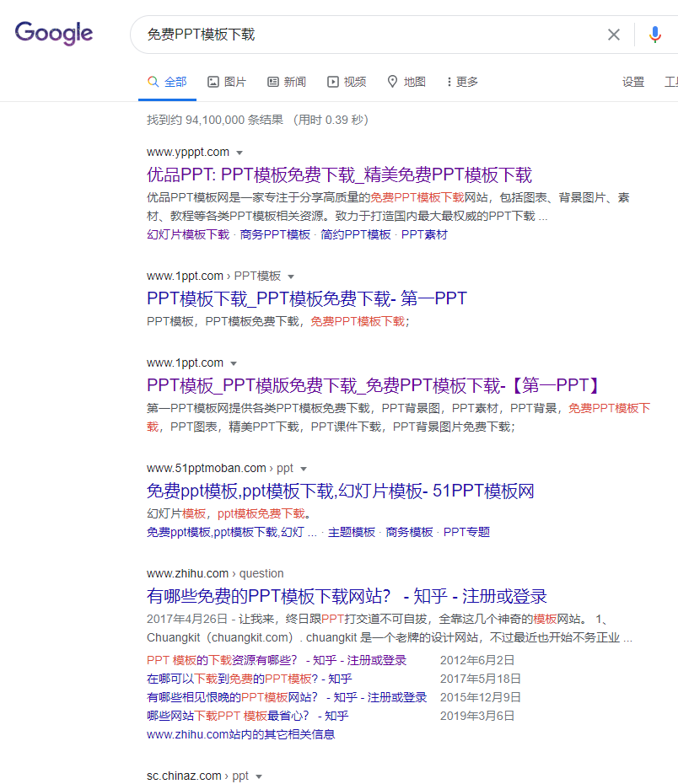678x784 pixels.
Task: Open the 新闻 tab
Action: point(287,82)
